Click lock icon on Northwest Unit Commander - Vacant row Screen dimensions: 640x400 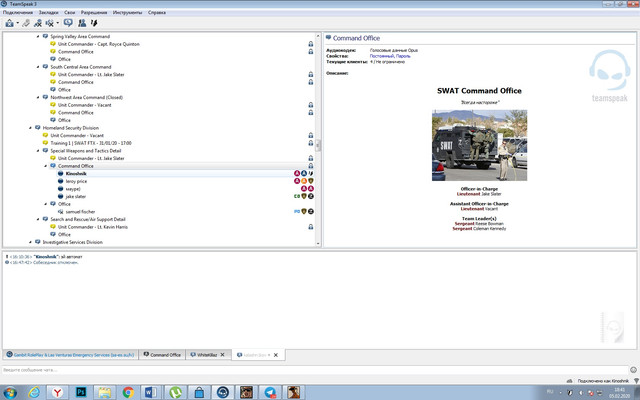(311, 105)
